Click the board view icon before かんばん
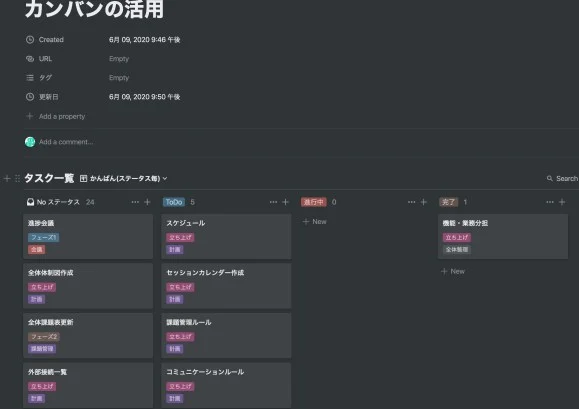Screen dimensions: 579x409 [x=83, y=179]
